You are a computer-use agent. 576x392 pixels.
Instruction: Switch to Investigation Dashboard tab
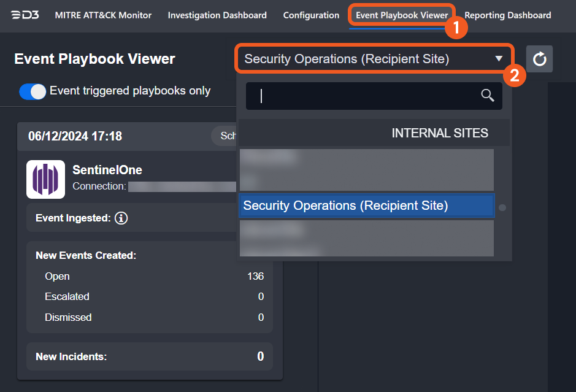click(x=217, y=15)
